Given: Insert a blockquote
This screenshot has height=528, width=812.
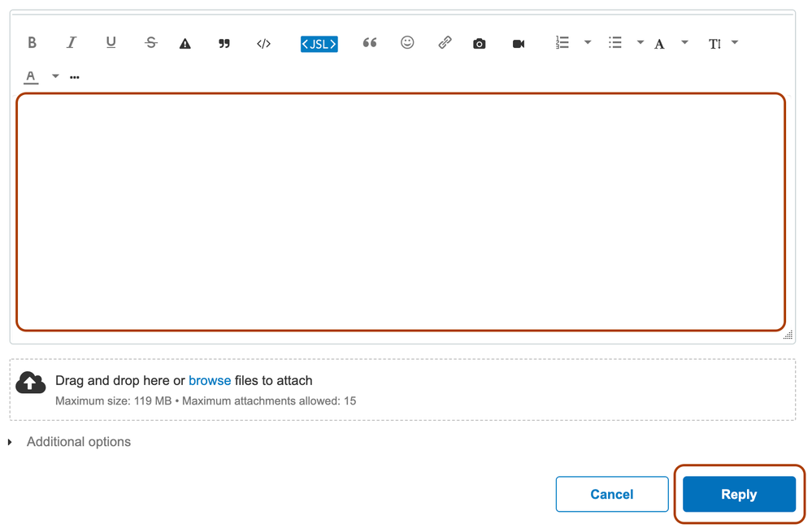Looking at the screenshot, I should click(370, 42).
